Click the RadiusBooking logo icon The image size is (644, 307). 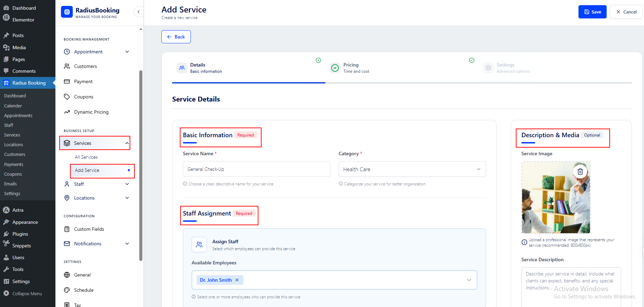[x=67, y=12]
